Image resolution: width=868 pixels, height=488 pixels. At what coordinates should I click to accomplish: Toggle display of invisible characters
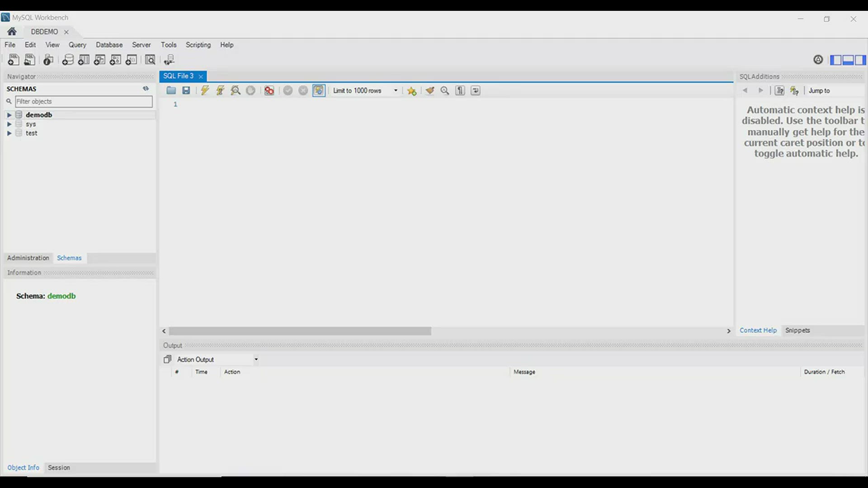pos(460,90)
